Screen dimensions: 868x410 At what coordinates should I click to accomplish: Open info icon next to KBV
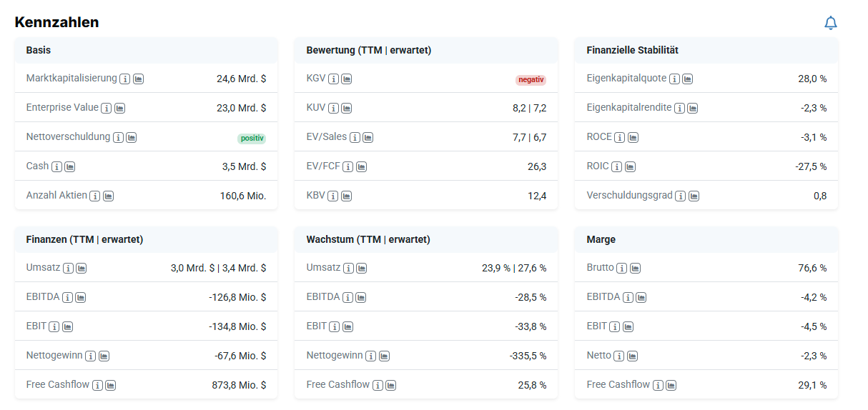click(333, 196)
